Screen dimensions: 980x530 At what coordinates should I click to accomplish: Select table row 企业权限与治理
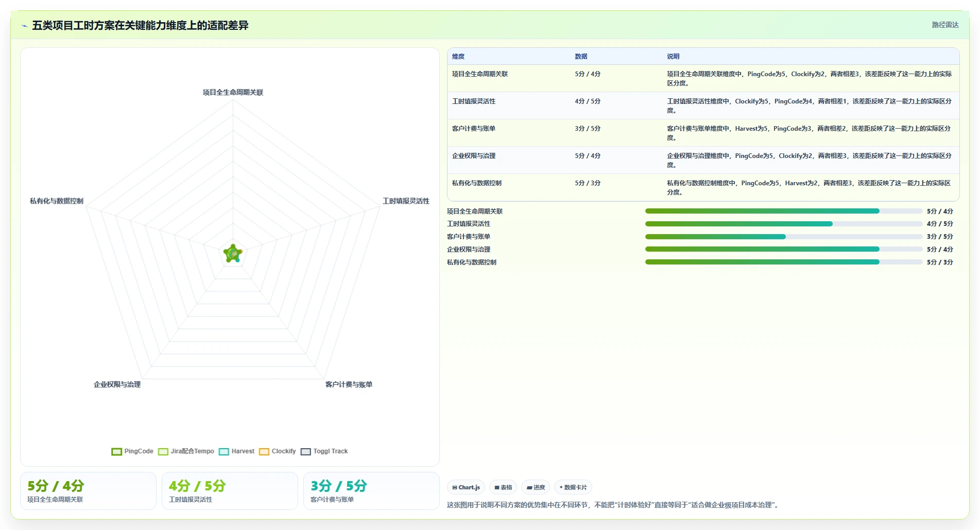703,160
